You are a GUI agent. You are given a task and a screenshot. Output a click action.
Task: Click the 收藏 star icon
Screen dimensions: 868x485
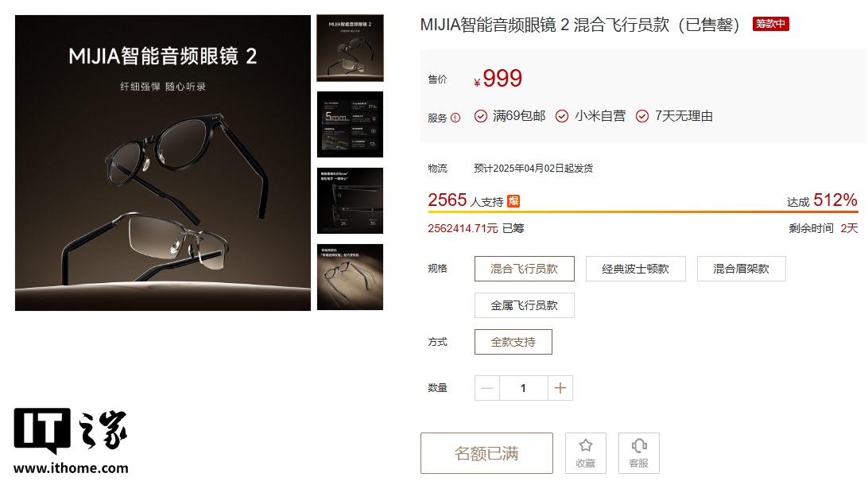(x=585, y=446)
